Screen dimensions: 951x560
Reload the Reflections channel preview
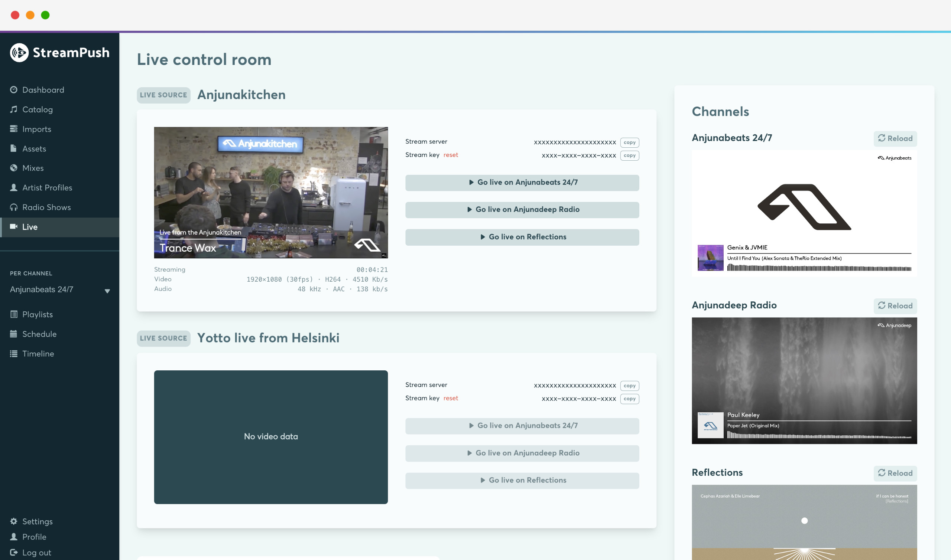coord(895,473)
